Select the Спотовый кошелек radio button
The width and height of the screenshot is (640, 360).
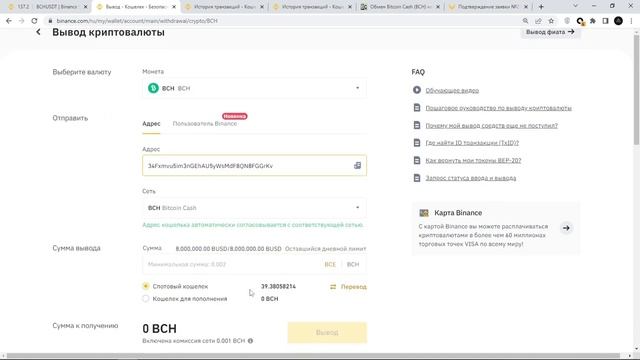146,286
